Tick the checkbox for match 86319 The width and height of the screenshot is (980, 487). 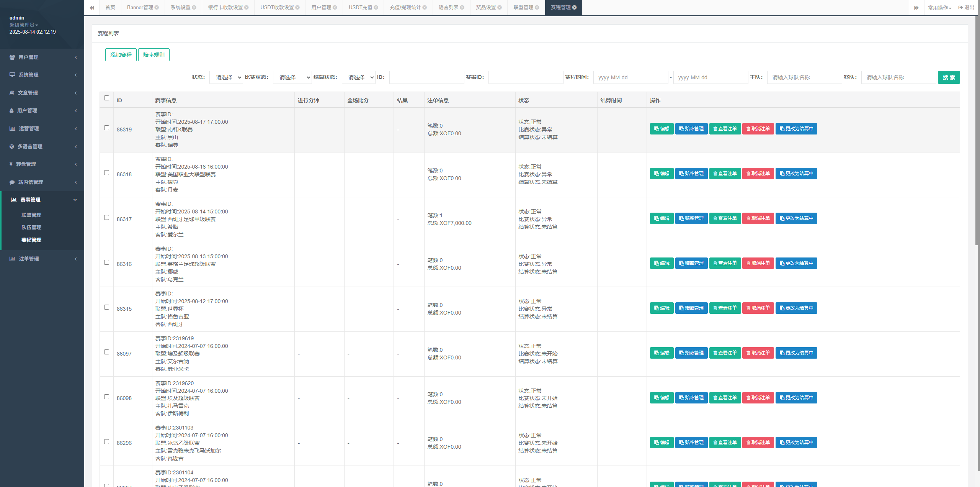107,128
